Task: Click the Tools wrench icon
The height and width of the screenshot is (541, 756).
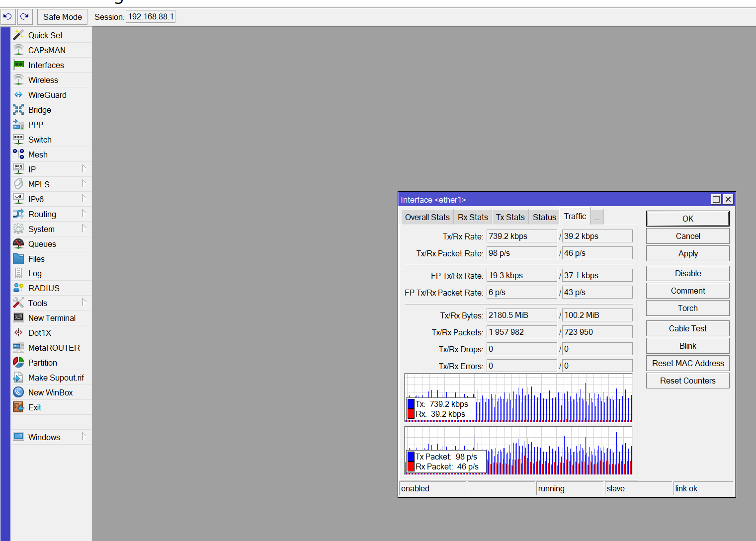Action: [18, 303]
